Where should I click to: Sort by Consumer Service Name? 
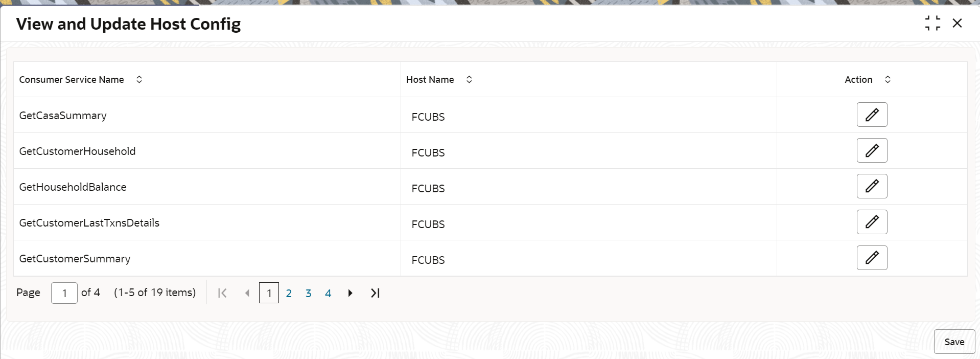pyautogui.click(x=139, y=79)
